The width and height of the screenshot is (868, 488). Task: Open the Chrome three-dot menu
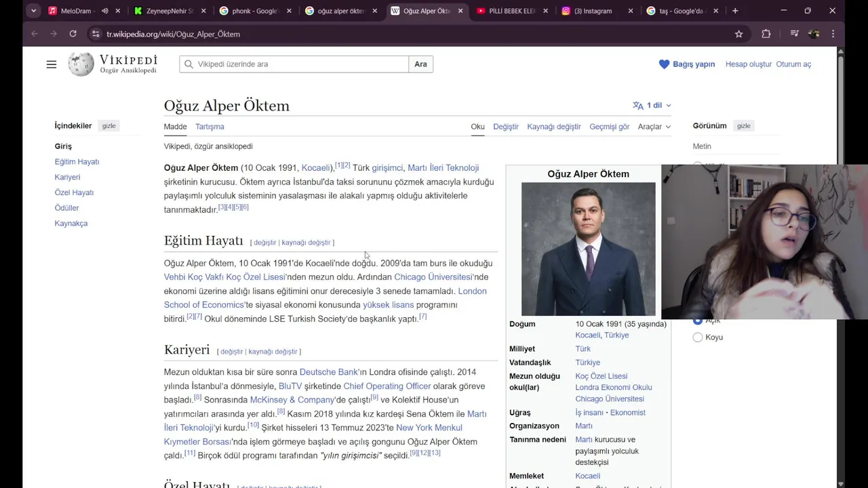(833, 34)
